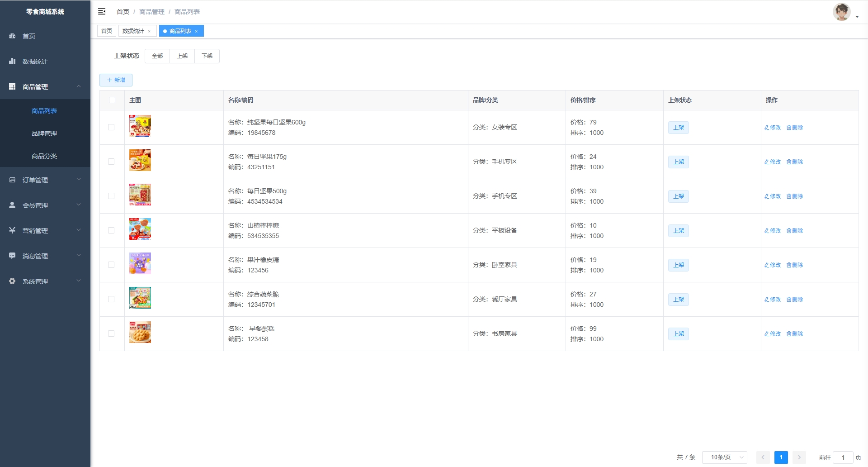Open 品牌管理 in the sidebar submenu

[44, 133]
